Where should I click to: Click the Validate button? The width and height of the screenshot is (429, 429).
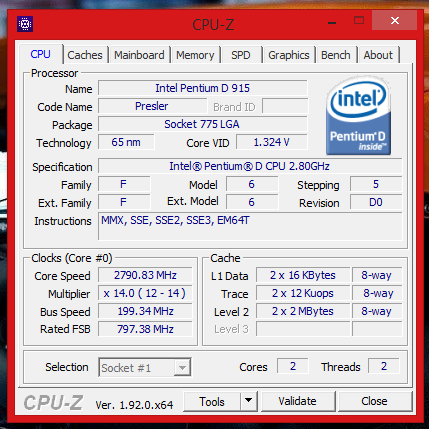[298, 401]
